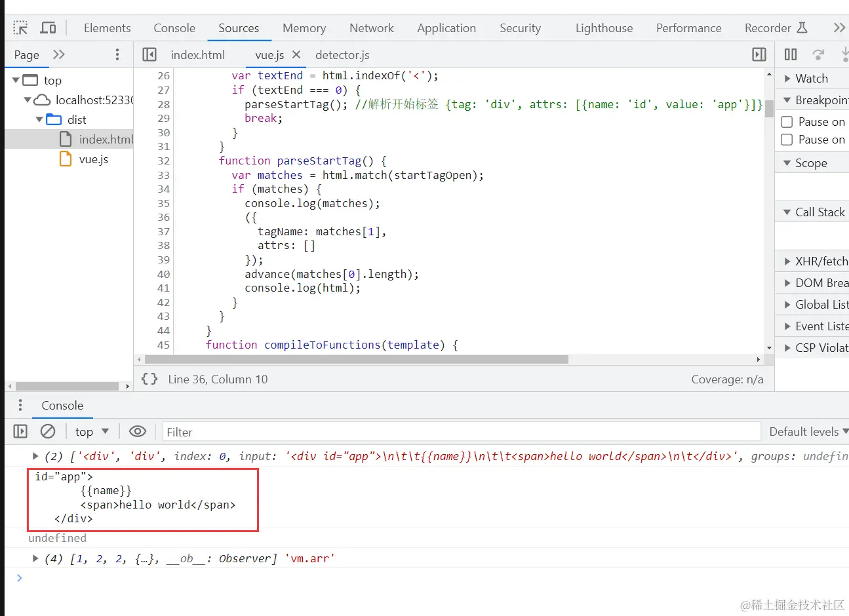Hide the debugger sidebar

pos(759,54)
